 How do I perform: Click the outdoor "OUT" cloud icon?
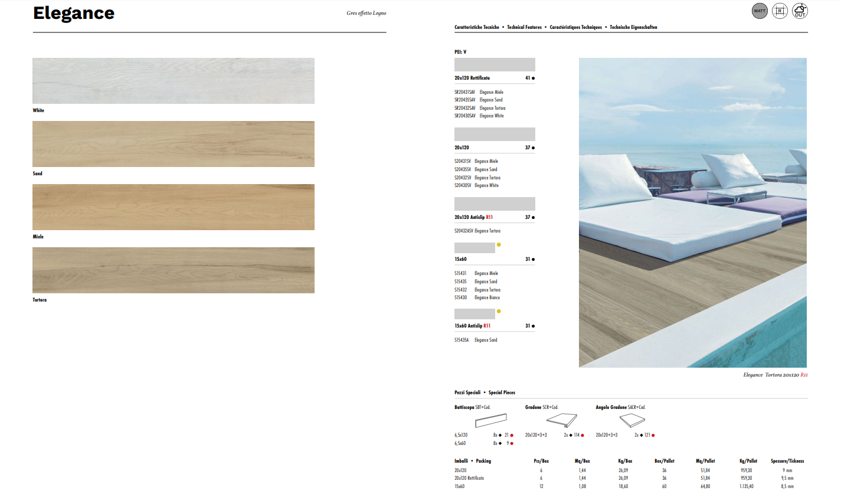pos(800,11)
